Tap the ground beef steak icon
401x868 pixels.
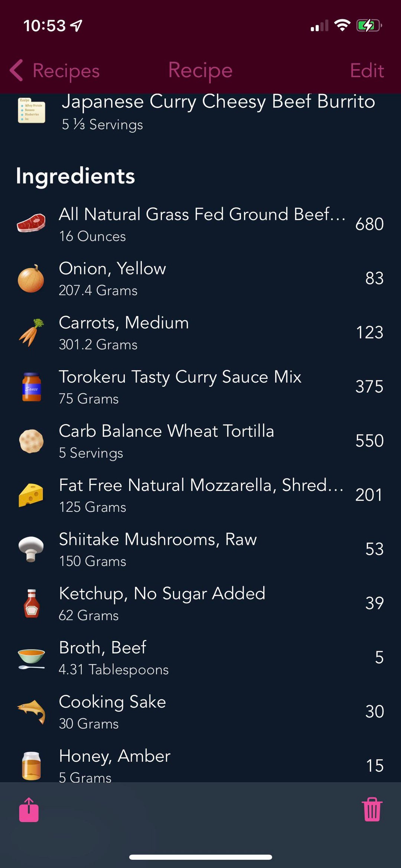click(31, 223)
